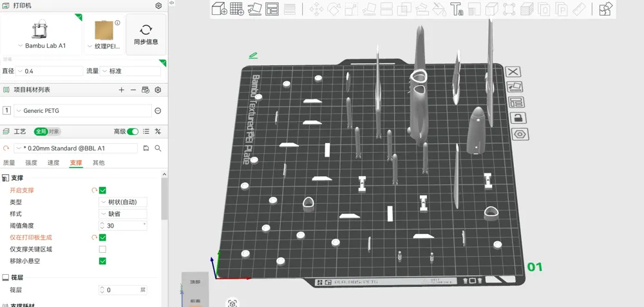Click the search settings magnifier icon

click(158, 148)
